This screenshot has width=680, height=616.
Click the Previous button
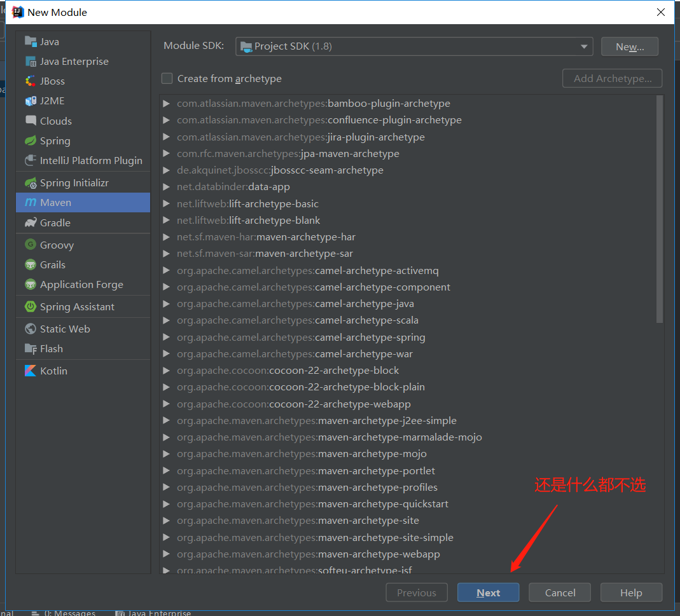[417, 592]
